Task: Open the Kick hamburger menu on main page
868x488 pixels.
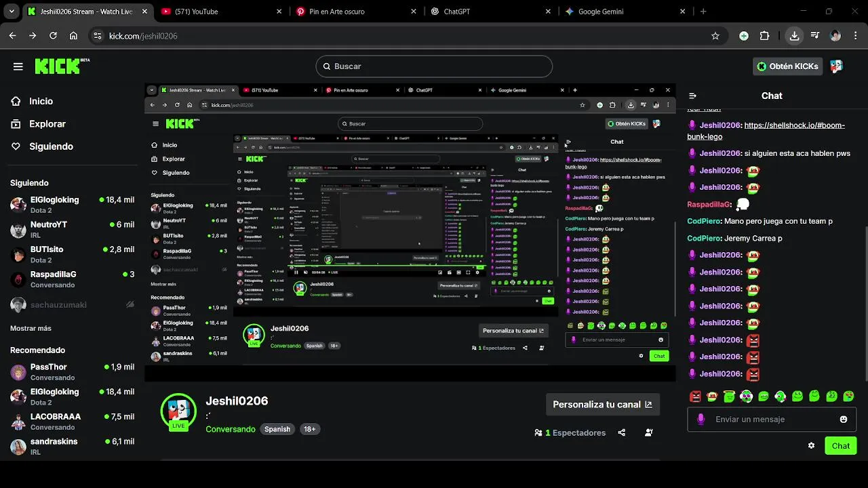Action: [18, 66]
